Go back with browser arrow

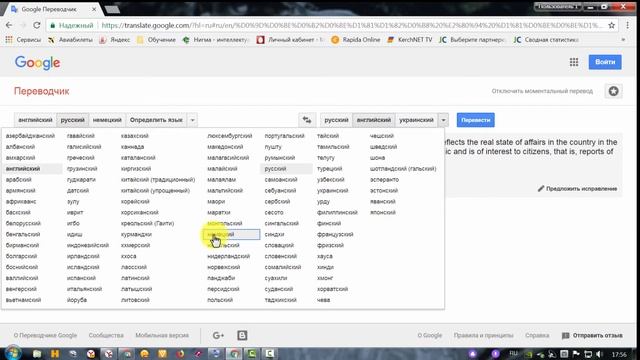(x=9, y=25)
